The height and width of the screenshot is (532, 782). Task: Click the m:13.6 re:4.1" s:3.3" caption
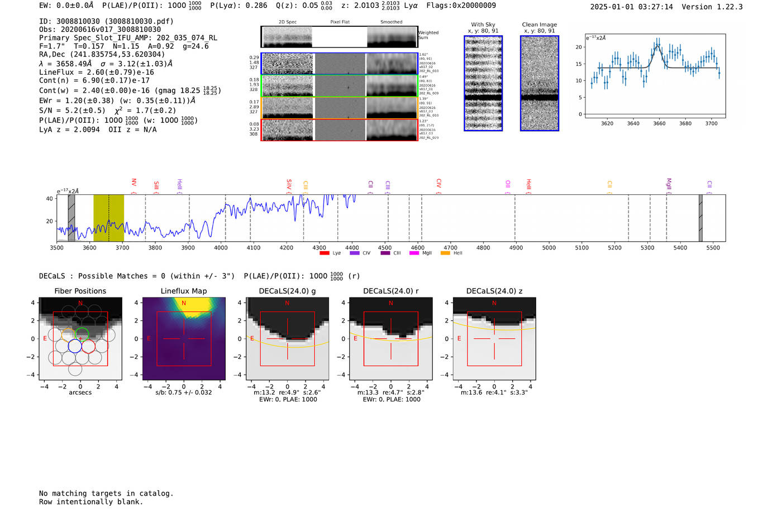pyautogui.click(x=494, y=392)
